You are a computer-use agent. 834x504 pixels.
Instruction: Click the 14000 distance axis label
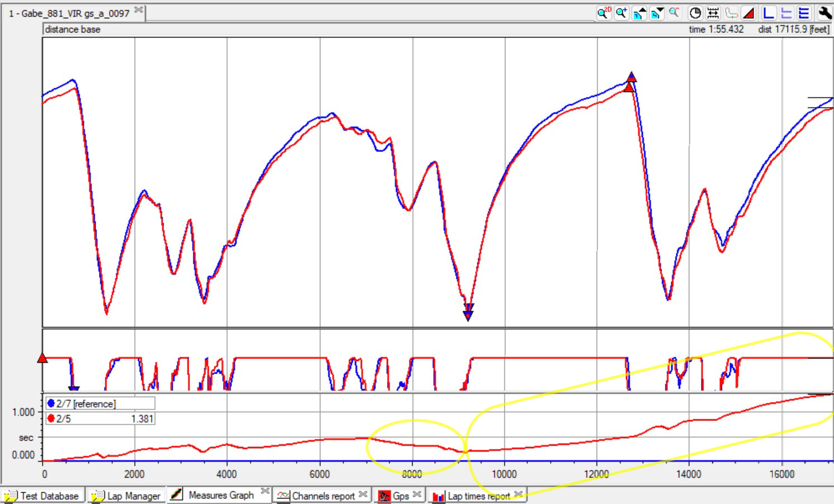tap(689, 474)
